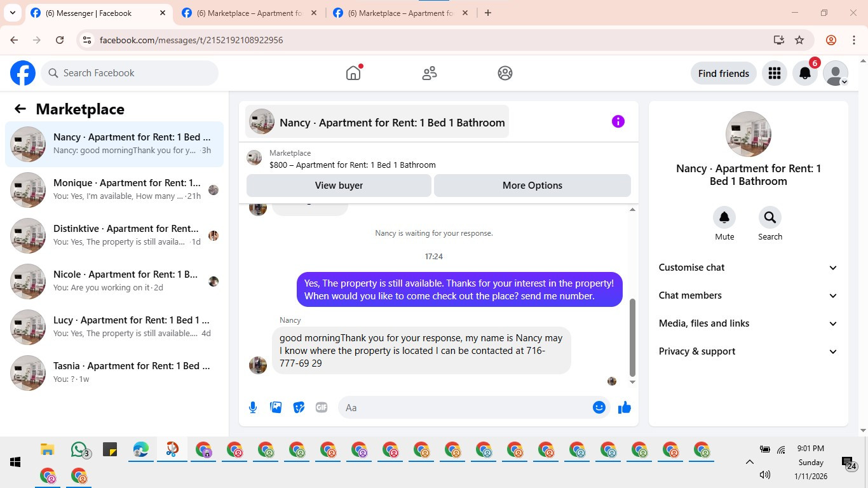
Task: Open the Lucy apartment conversation
Action: tap(114, 327)
